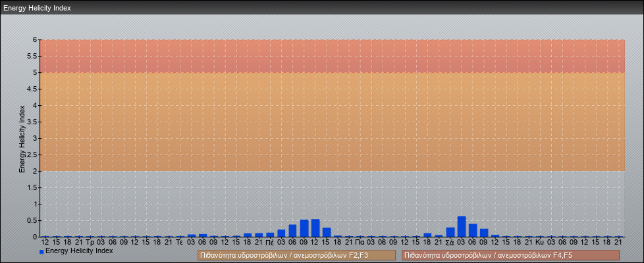Click the y-axis value 2
Screen dimensions: 644x263
click(x=35, y=171)
